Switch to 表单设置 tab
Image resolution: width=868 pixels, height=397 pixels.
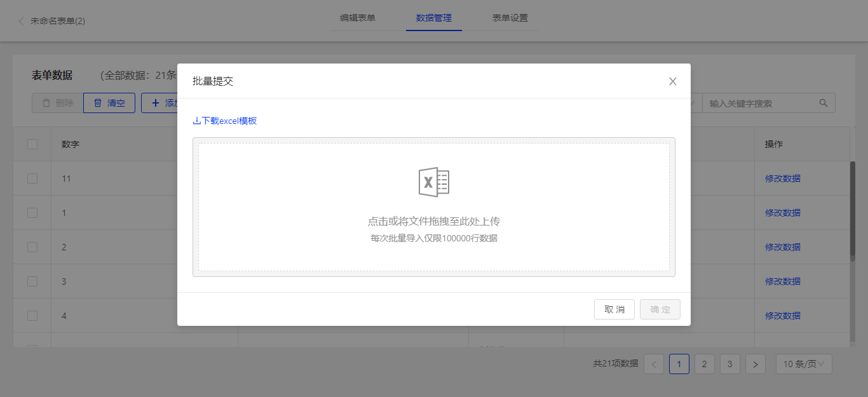coord(510,18)
